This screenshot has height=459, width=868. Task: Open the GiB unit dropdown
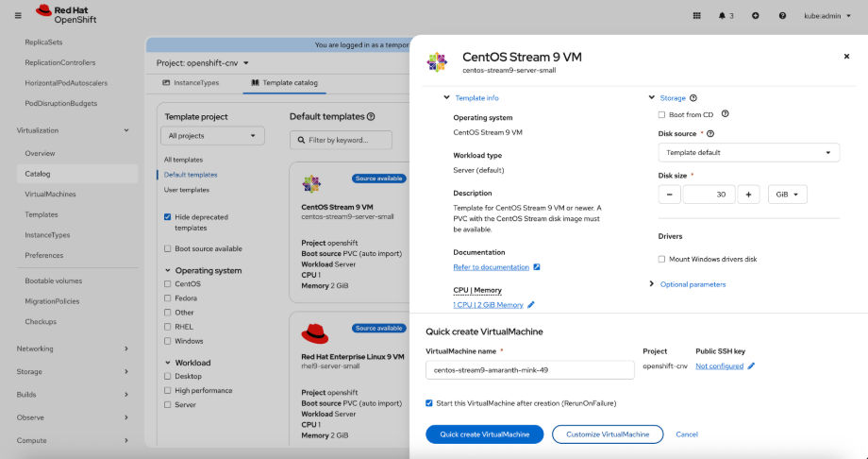(787, 195)
